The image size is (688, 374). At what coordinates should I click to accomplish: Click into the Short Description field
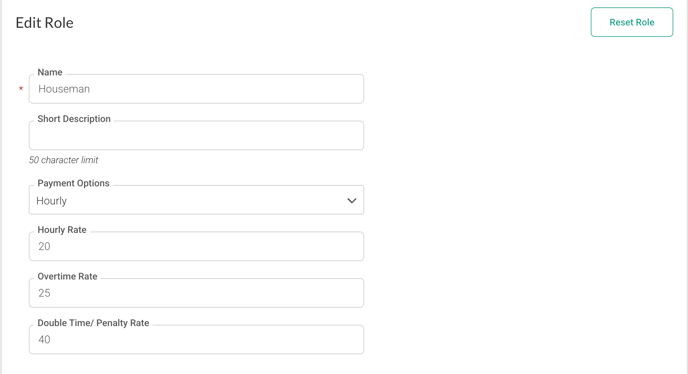(196, 135)
